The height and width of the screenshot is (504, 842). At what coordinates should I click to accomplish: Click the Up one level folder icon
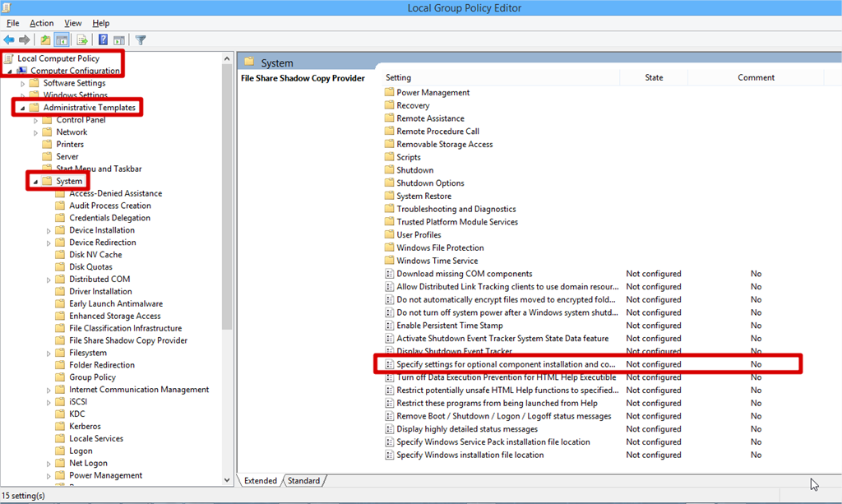(45, 39)
